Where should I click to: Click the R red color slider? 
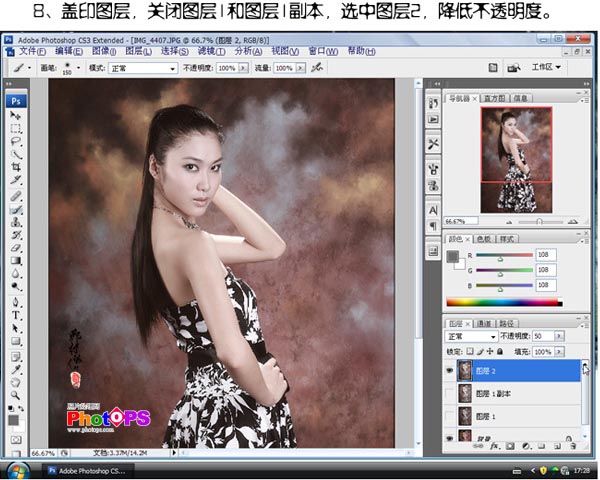[500, 256]
